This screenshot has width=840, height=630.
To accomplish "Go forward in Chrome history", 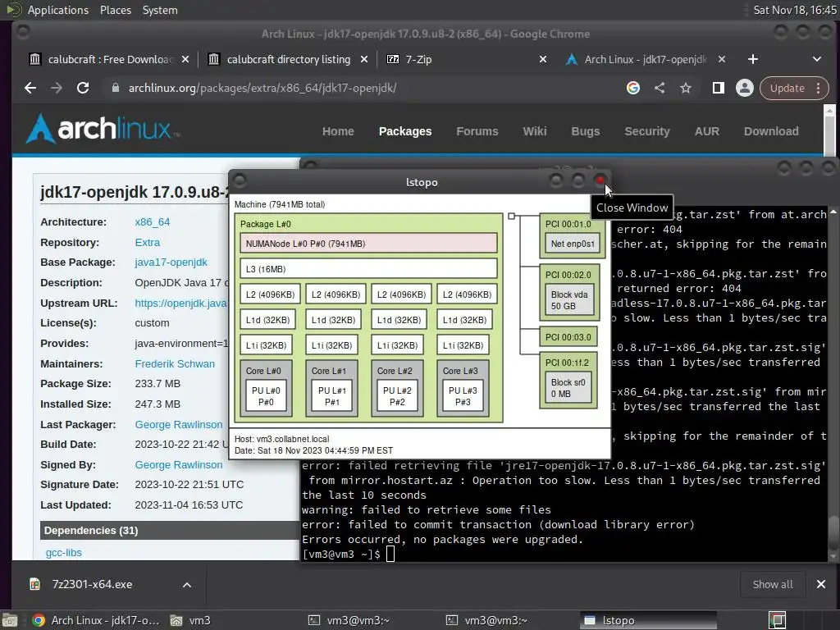I will [x=57, y=88].
